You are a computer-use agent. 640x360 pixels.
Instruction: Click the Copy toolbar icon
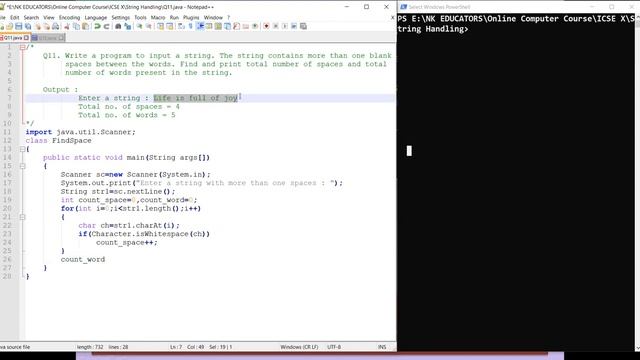[x=76, y=27]
